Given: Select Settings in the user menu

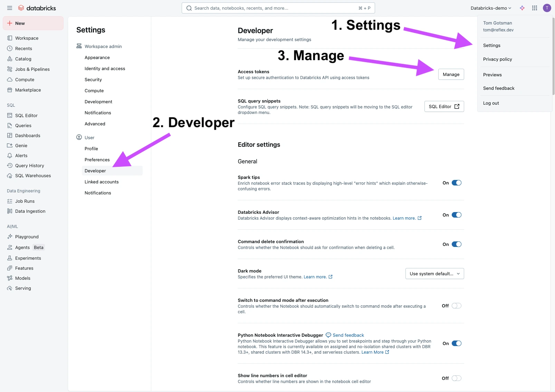Looking at the screenshot, I should point(491,46).
